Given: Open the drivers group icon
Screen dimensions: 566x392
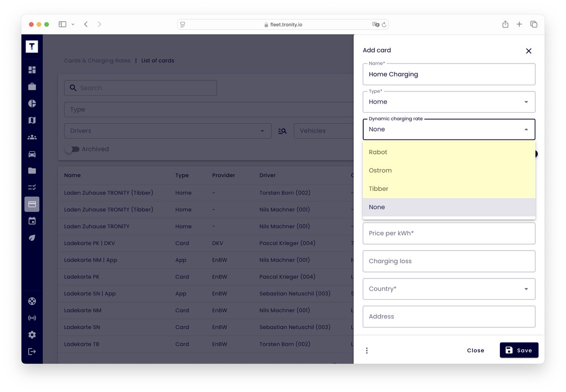Looking at the screenshot, I should point(32,137).
